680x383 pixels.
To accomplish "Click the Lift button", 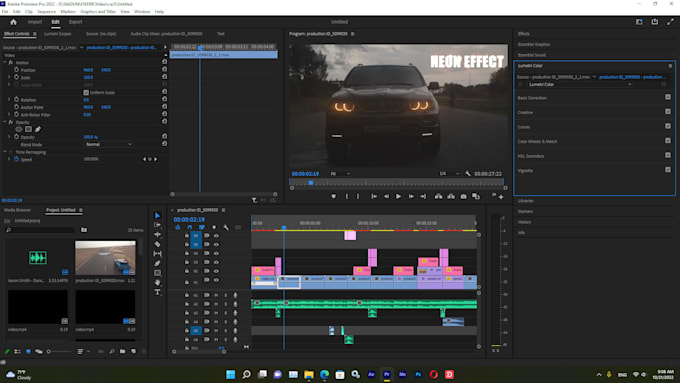I will 439,196.
